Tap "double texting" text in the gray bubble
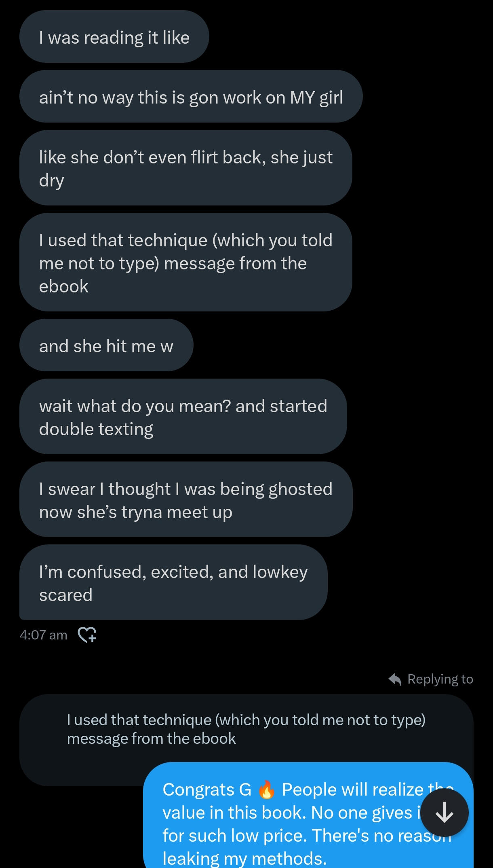Image resolution: width=493 pixels, height=868 pixels. click(x=96, y=429)
